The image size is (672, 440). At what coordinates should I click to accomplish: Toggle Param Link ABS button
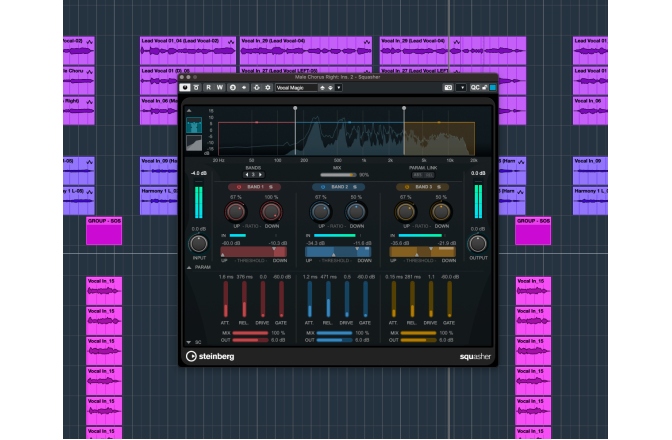click(417, 175)
